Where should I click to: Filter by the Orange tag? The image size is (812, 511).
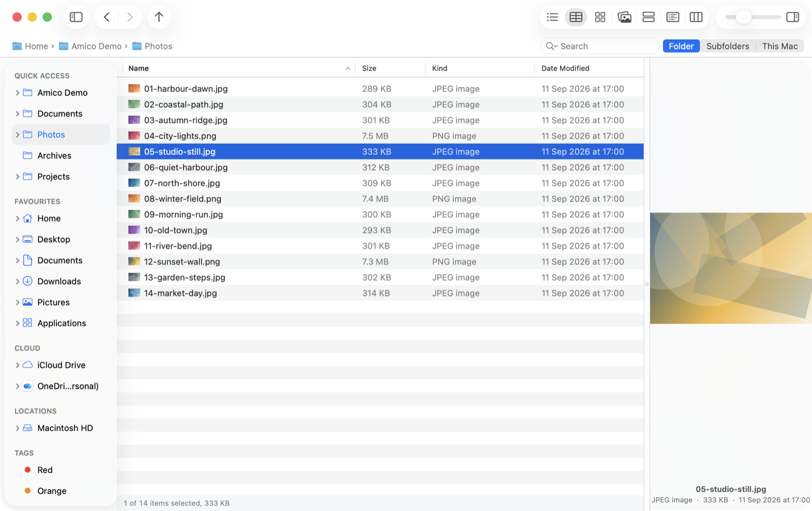(61, 491)
